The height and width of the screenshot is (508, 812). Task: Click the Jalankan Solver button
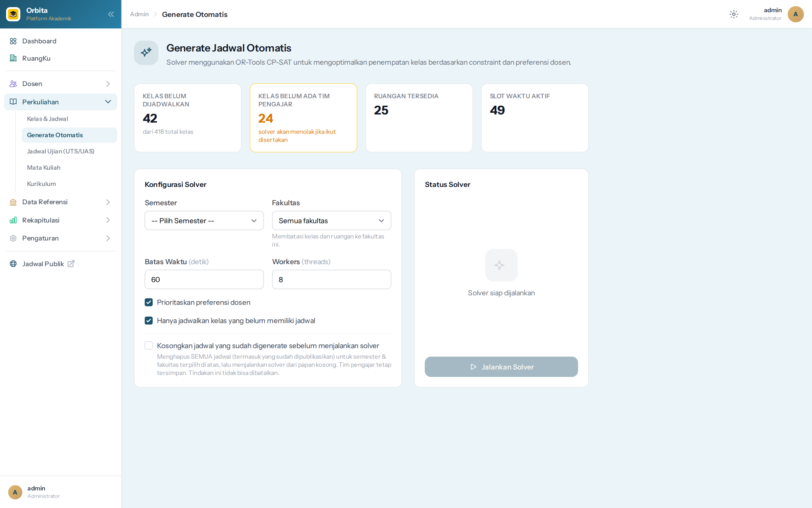click(x=501, y=367)
